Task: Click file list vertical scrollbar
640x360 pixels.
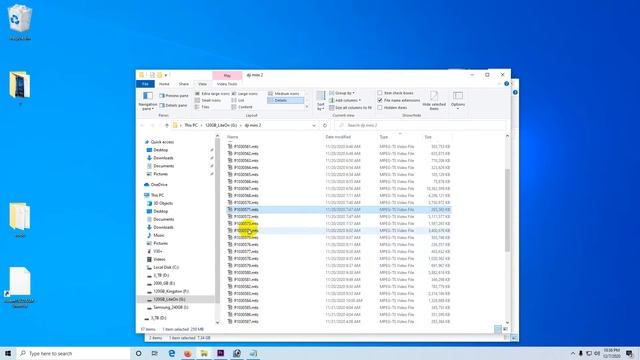Action: (507, 210)
